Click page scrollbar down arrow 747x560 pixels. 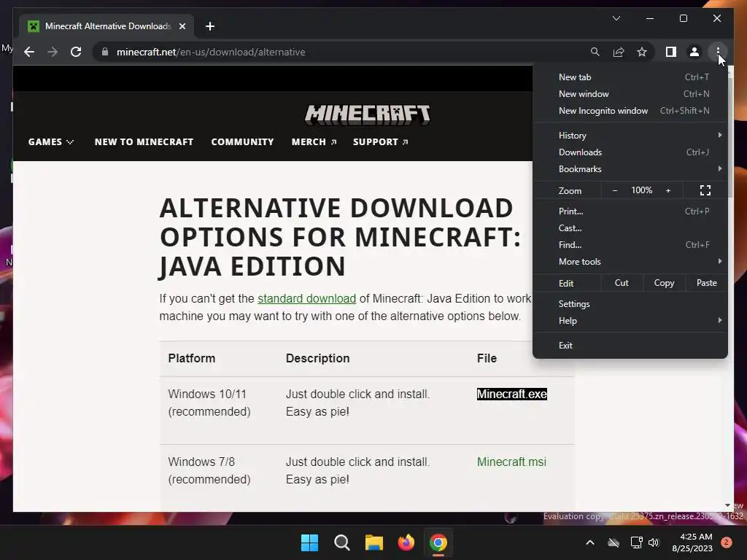click(x=727, y=505)
